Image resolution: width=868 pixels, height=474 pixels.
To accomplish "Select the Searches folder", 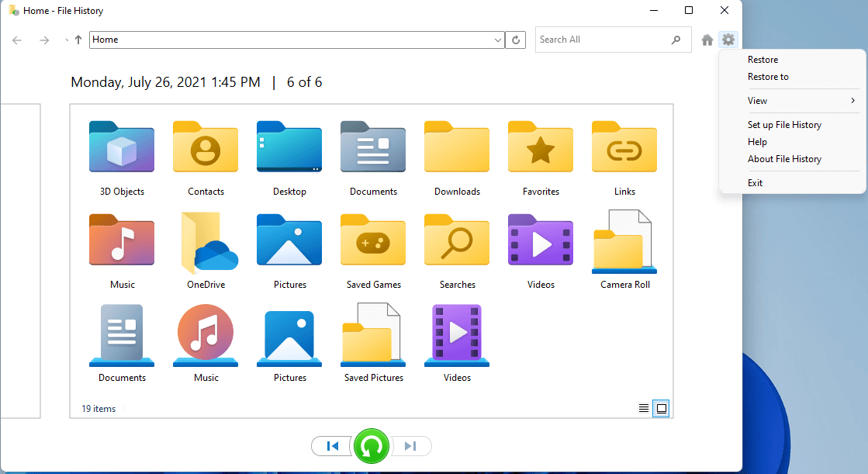I will click(457, 251).
